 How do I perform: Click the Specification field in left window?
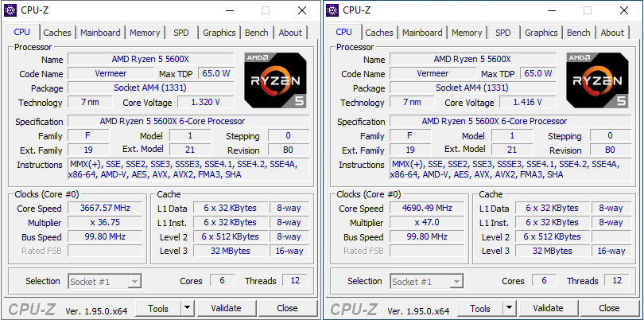188,121
